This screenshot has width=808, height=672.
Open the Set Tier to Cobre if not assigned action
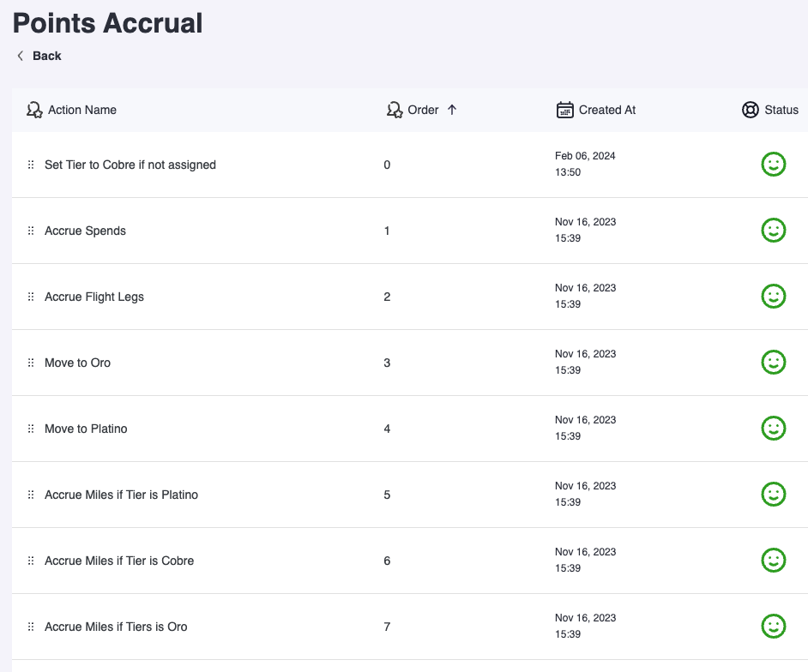[x=130, y=165]
